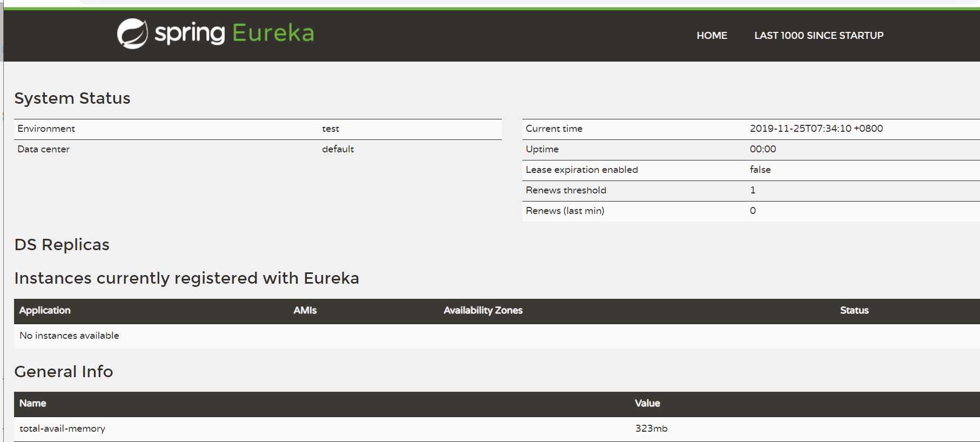Image resolution: width=980 pixels, height=442 pixels.
Task: Click the Lease expiration enabled label
Action: (x=582, y=170)
